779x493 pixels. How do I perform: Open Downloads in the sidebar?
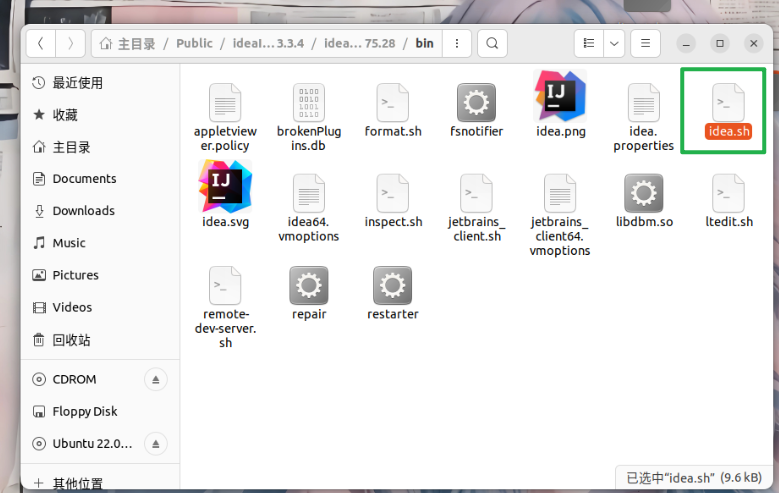(83, 211)
